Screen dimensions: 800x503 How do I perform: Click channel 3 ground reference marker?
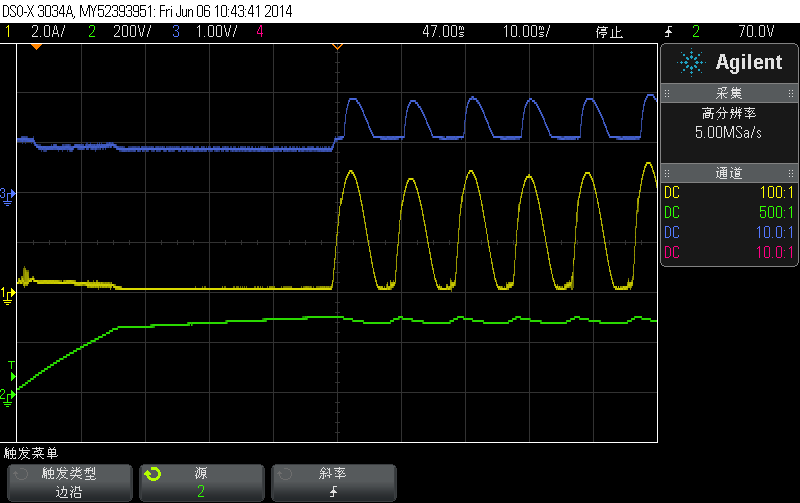[x=7, y=196]
